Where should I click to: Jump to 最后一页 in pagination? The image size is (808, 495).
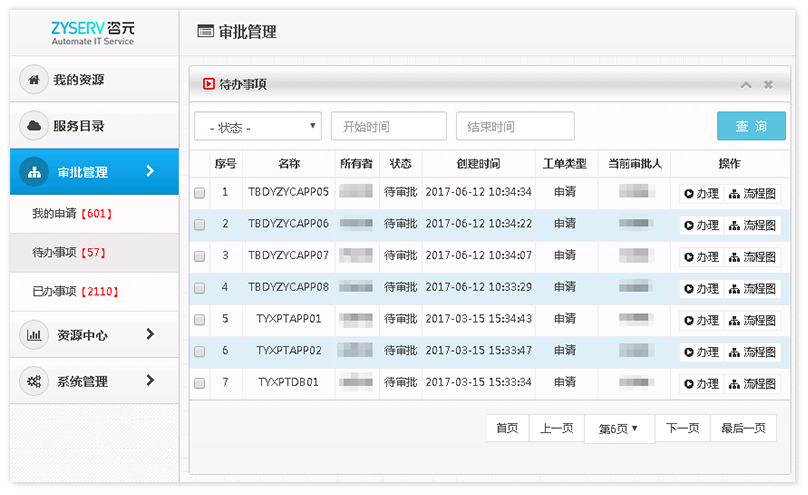click(743, 428)
